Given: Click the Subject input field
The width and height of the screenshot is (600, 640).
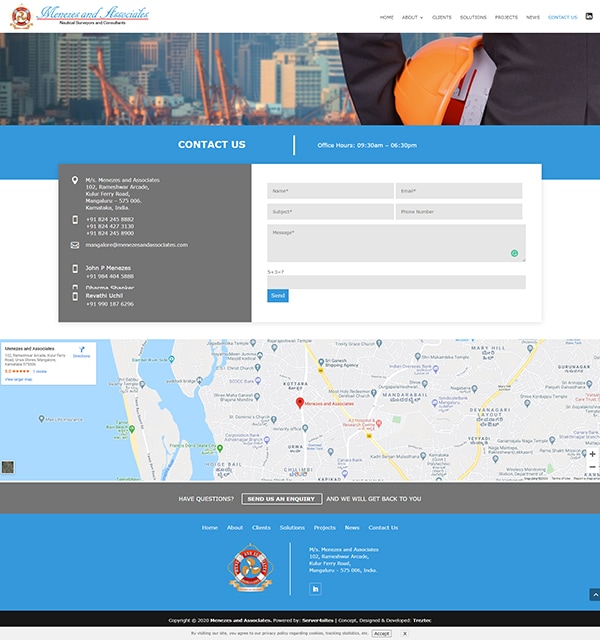Looking at the screenshot, I should click(330, 211).
